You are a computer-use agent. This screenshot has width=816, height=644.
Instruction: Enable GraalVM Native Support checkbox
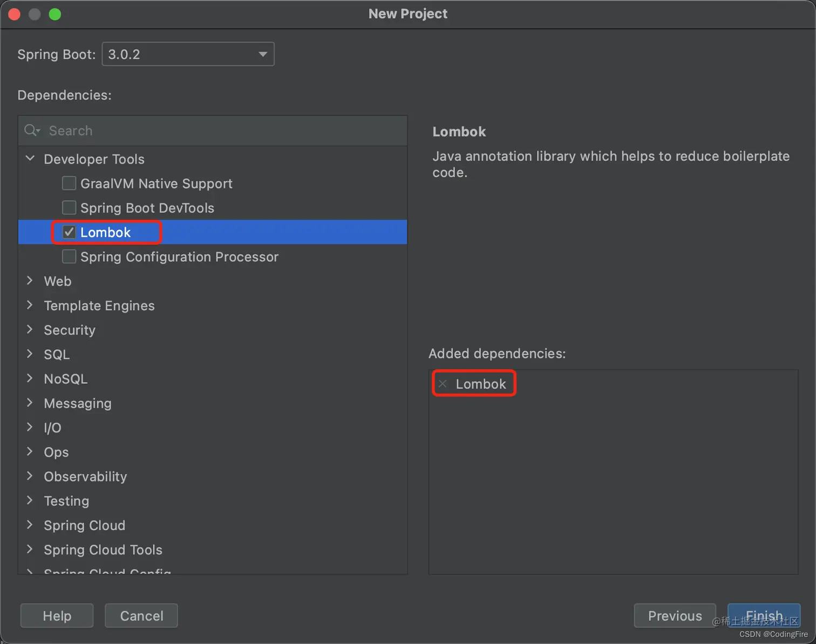69,184
